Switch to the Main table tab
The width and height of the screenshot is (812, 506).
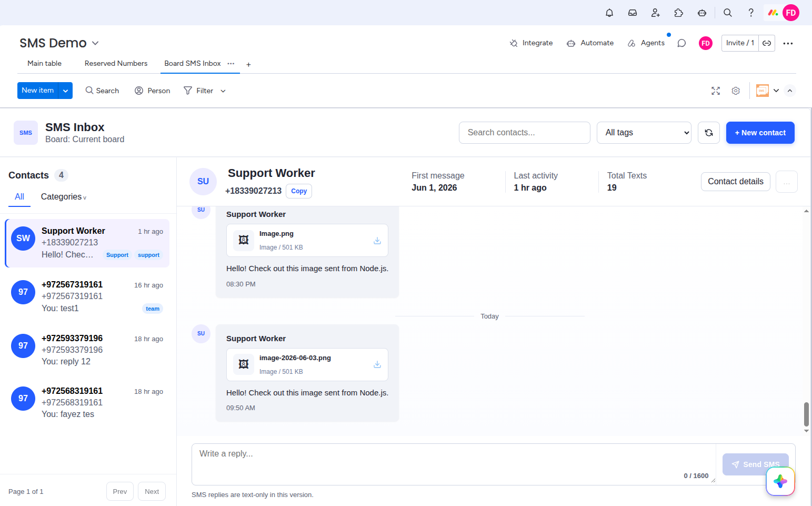[x=44, y=63]
